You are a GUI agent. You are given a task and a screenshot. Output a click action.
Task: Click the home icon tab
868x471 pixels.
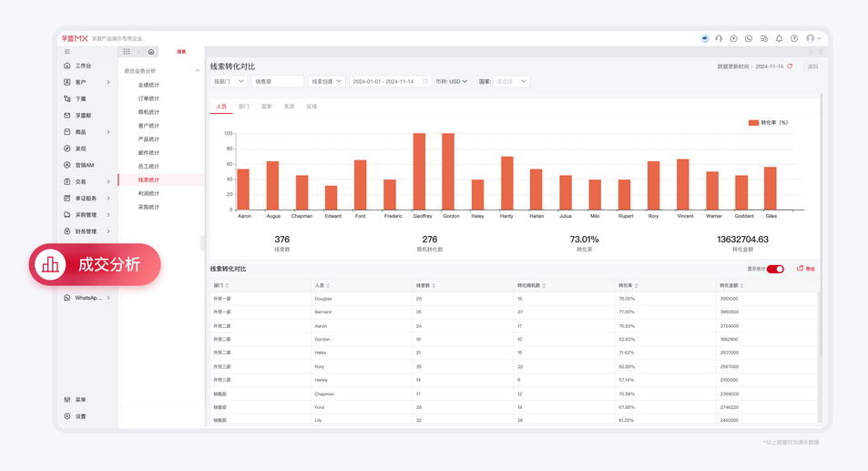coord(151,52)
